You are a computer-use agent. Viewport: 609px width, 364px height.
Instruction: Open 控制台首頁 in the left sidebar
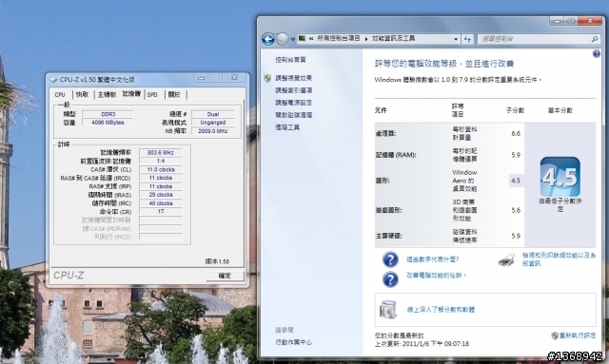290,60
